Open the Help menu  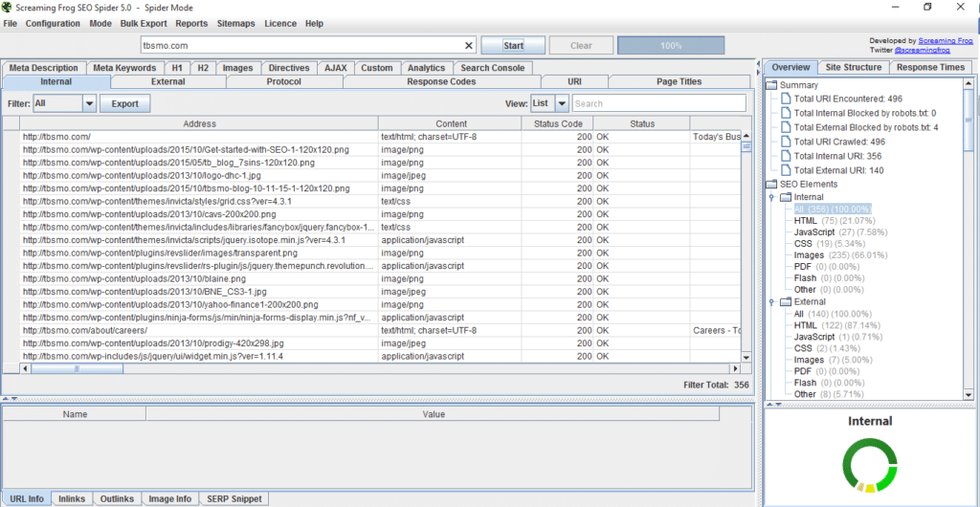click(314, 24)
